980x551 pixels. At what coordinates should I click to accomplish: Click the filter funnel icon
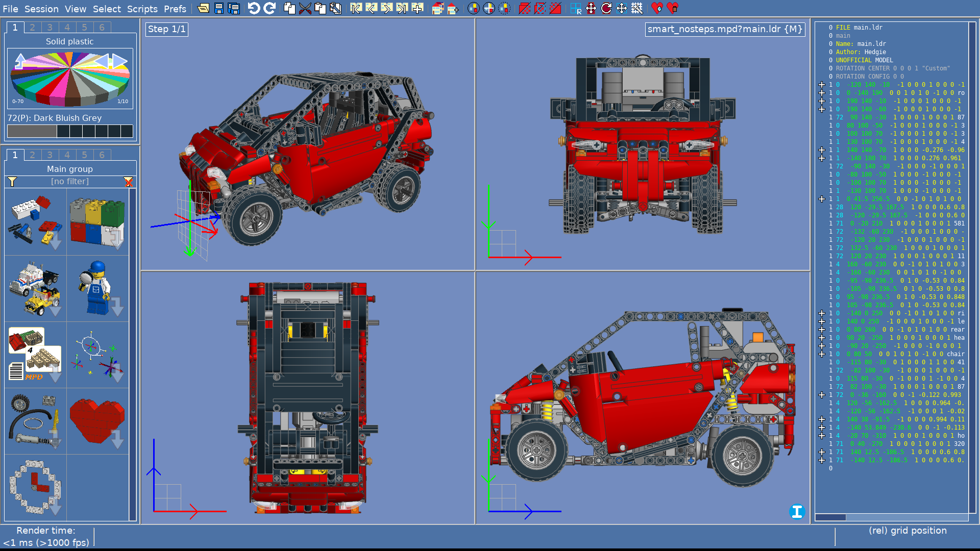12,182
